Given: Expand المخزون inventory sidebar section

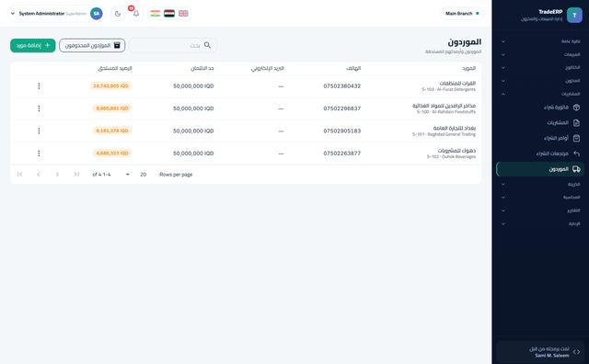Looking at the screenshot, I should (540, 81).
